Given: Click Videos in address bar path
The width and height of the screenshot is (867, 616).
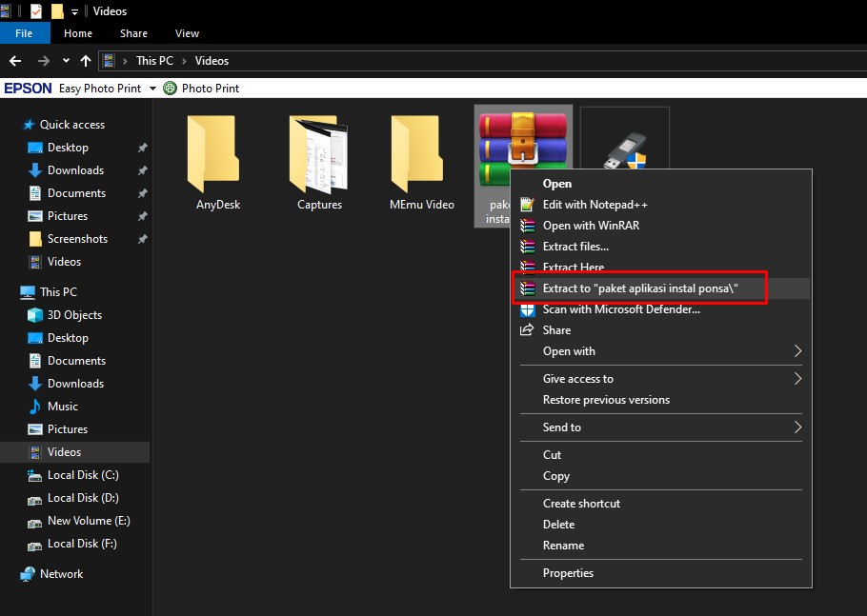Looking at the screenshot, I should point(212,61).
